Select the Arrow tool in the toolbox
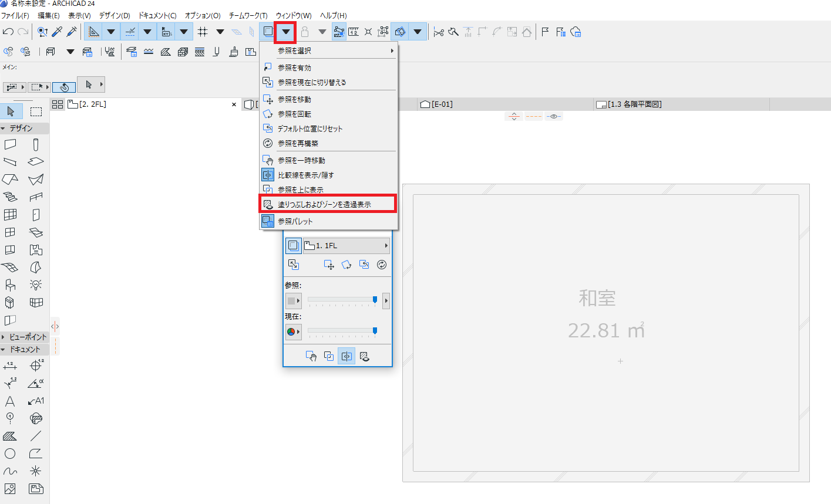Viewport: 831px width, 504px height. pos(11,111)
